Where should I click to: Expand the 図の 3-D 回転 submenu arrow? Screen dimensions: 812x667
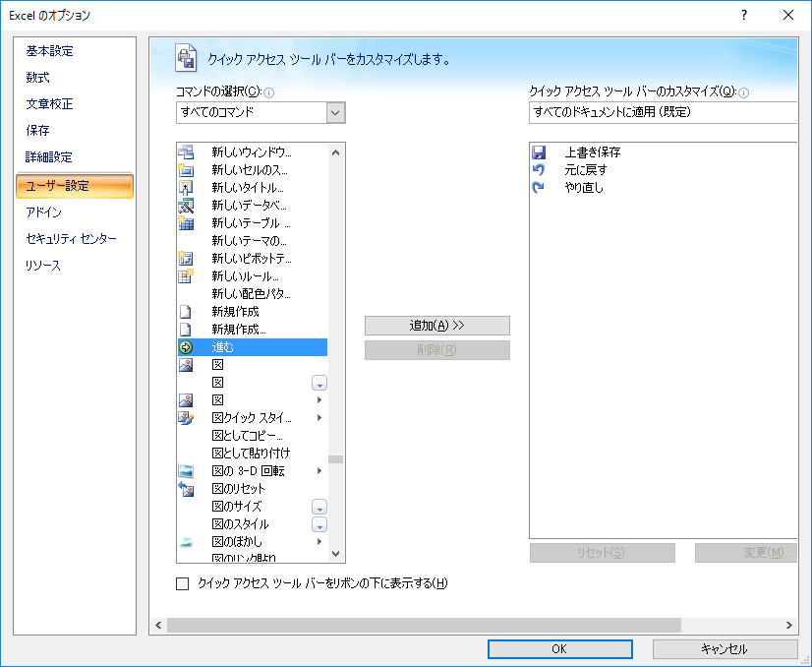coord(319,470)
